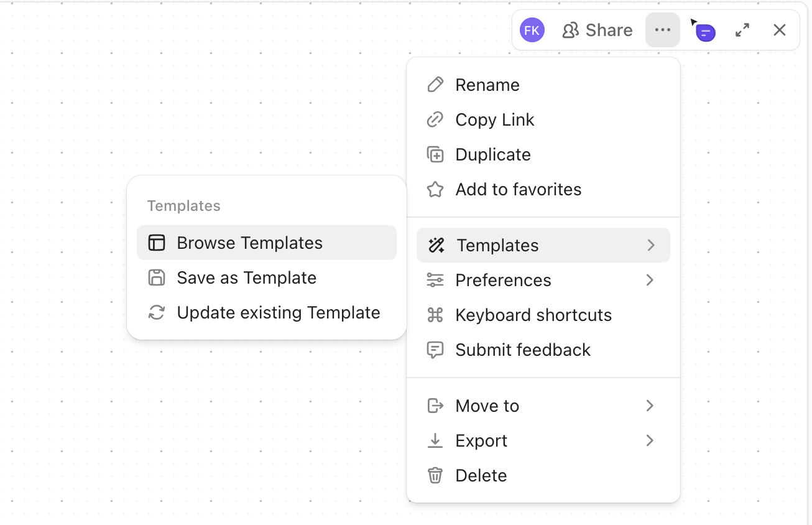Open the Share dialog
Screen dimensions: 812x525
[x=597, y=30]
